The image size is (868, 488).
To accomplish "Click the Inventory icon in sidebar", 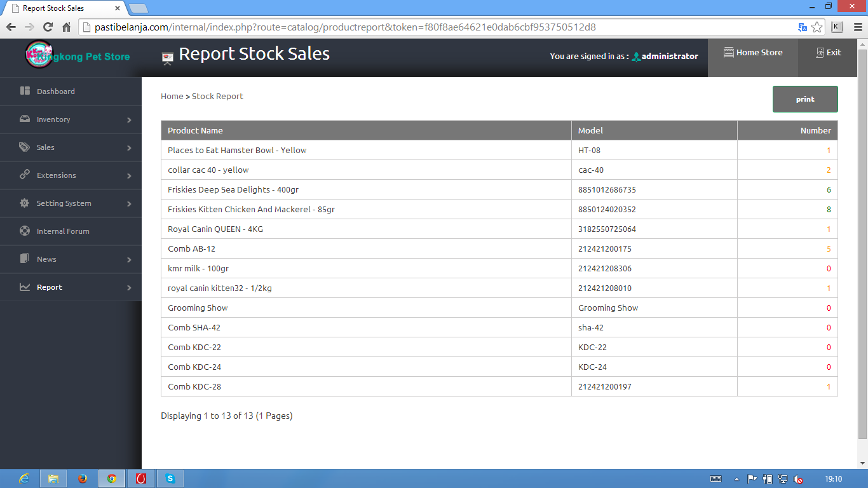I will (x=25, y=119).
